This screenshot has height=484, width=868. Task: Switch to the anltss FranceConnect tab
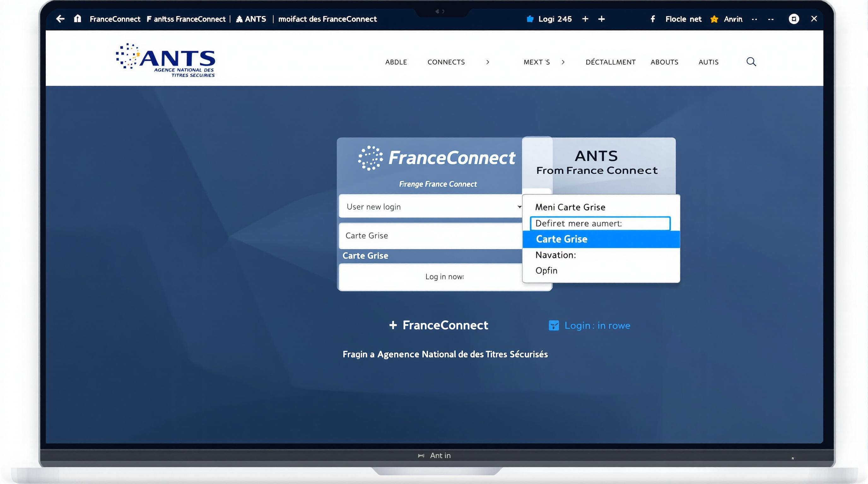186,19
